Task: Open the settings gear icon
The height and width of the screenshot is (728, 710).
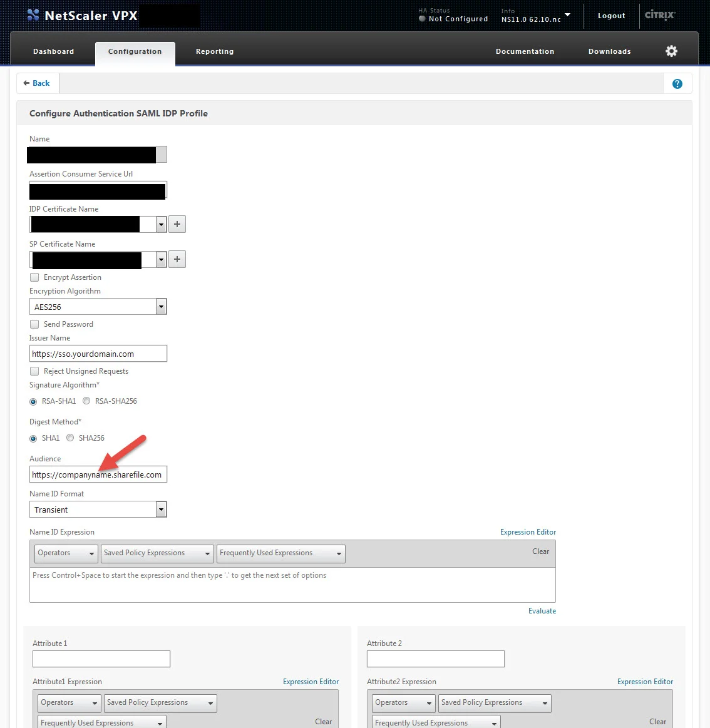Action: click(671, 51)
